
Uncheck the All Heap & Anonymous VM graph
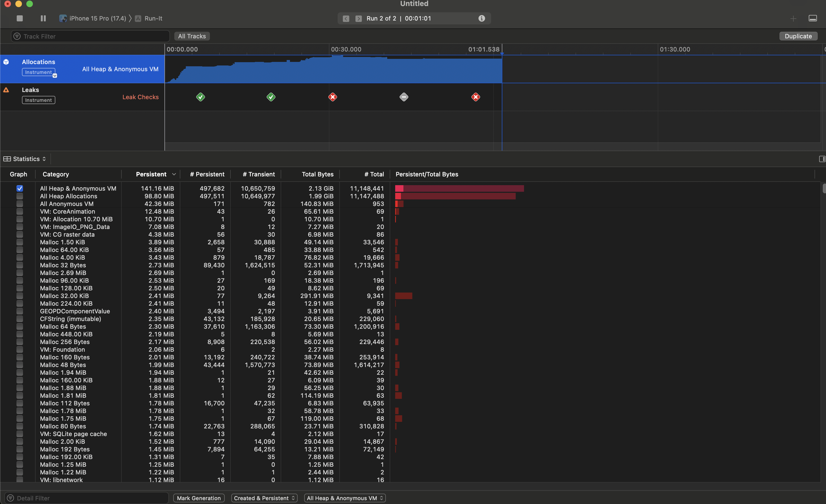20,188
